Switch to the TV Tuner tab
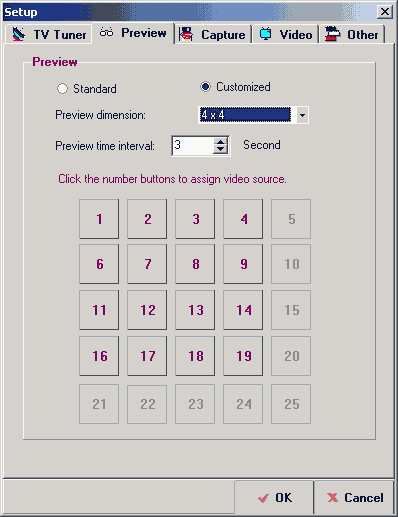 tap(49, 34)
